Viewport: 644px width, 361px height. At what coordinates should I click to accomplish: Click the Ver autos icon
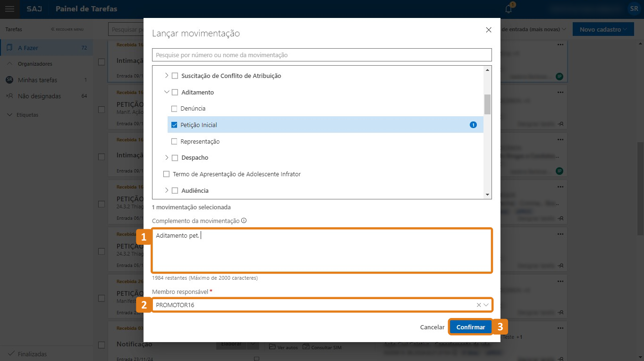pyautogui.click(x=272, y=347)
